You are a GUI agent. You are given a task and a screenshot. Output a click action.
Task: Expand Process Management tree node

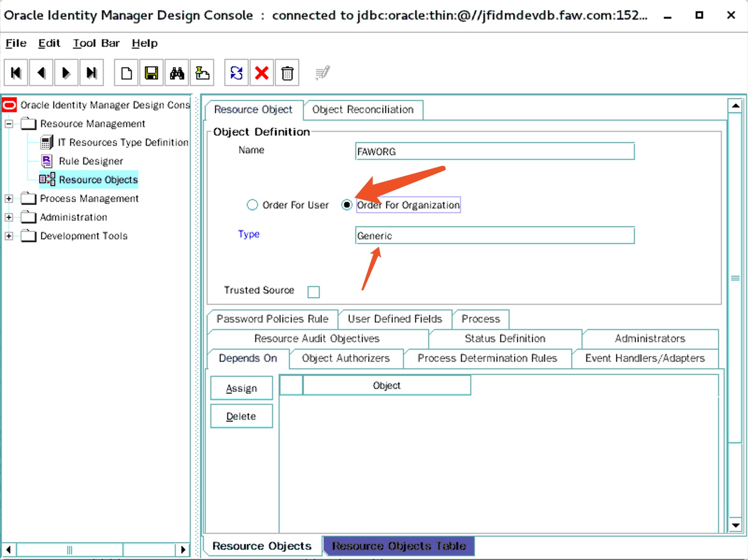coord(9,199)
